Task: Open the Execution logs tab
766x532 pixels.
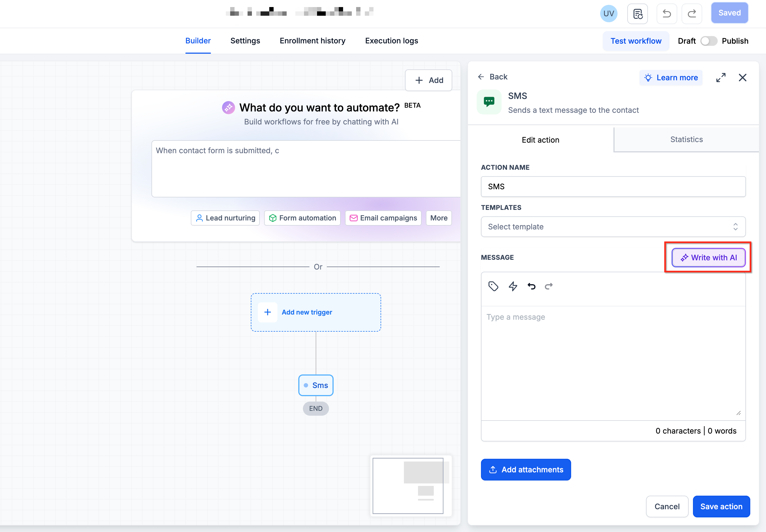Action: (x=391, y=41)
